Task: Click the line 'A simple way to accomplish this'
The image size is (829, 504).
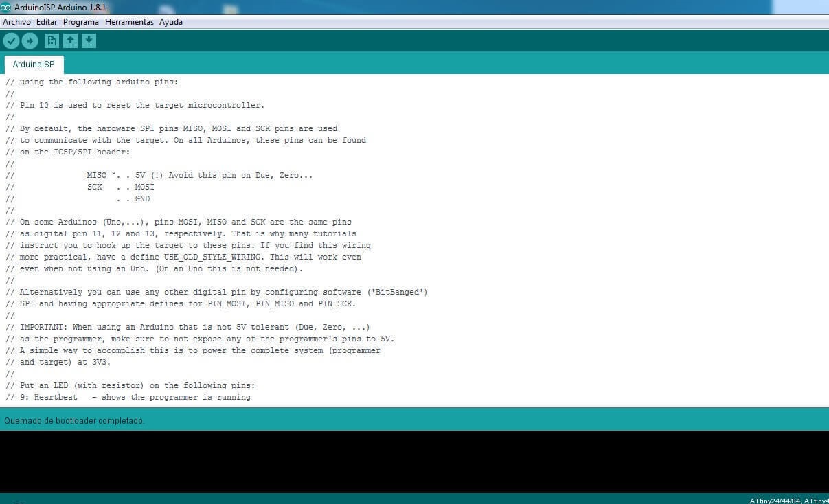Action: tap(193, 350)
